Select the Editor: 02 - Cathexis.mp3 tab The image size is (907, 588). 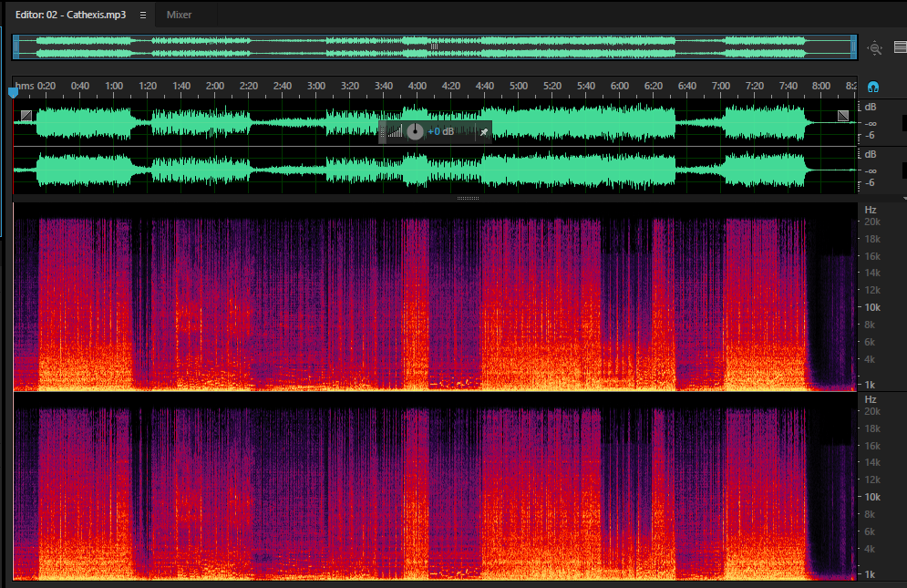[70, 15]
